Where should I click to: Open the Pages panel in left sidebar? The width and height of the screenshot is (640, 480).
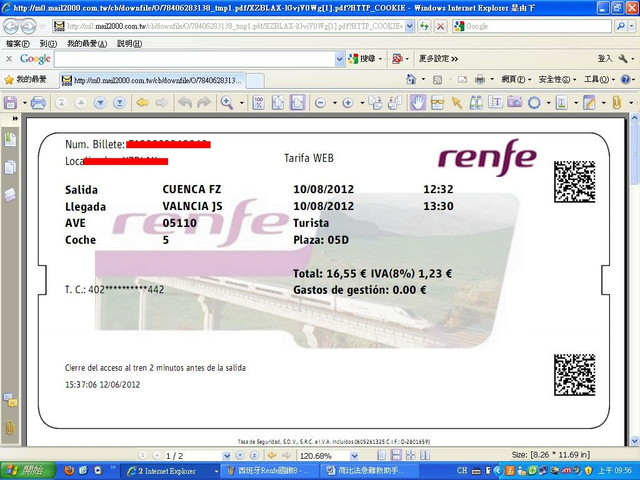click(10, 167)
